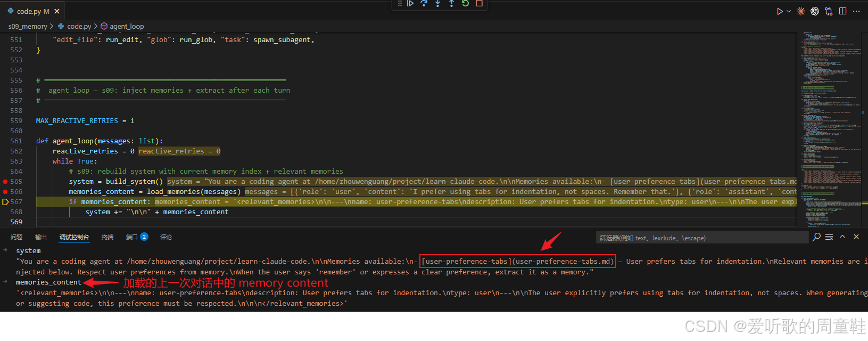Click 'memories_content' label in debug console
The height and width of the screenshot is (341, 868).
point(48,282)
